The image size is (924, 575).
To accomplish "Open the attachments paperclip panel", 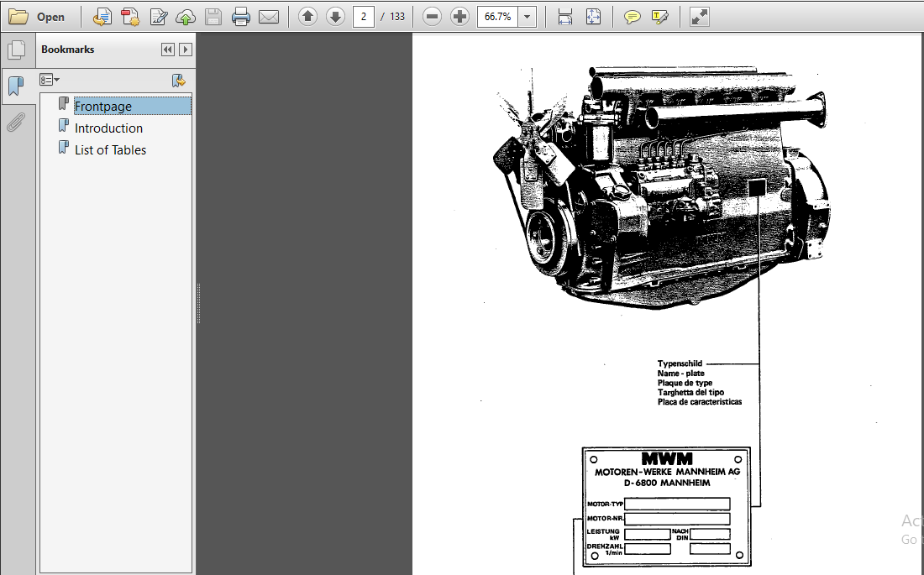I will pos(17,122).
